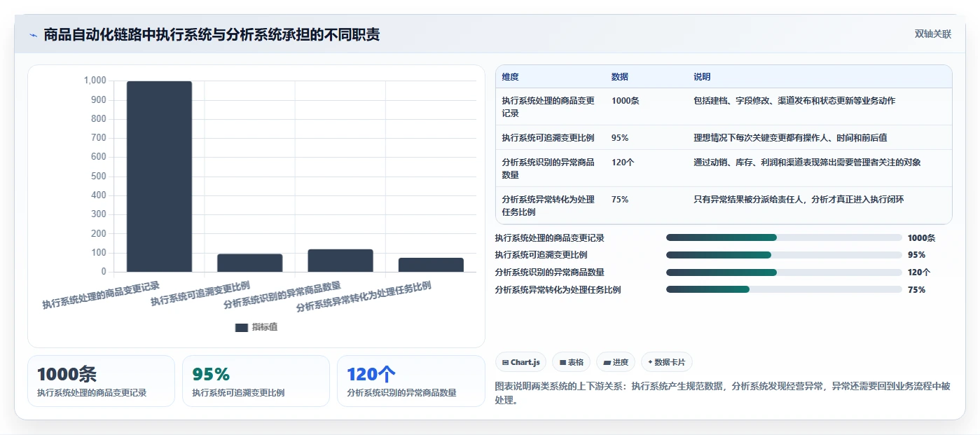Click the table cell 120个
The height and width of the screenshot is (435, 980).
623,163
